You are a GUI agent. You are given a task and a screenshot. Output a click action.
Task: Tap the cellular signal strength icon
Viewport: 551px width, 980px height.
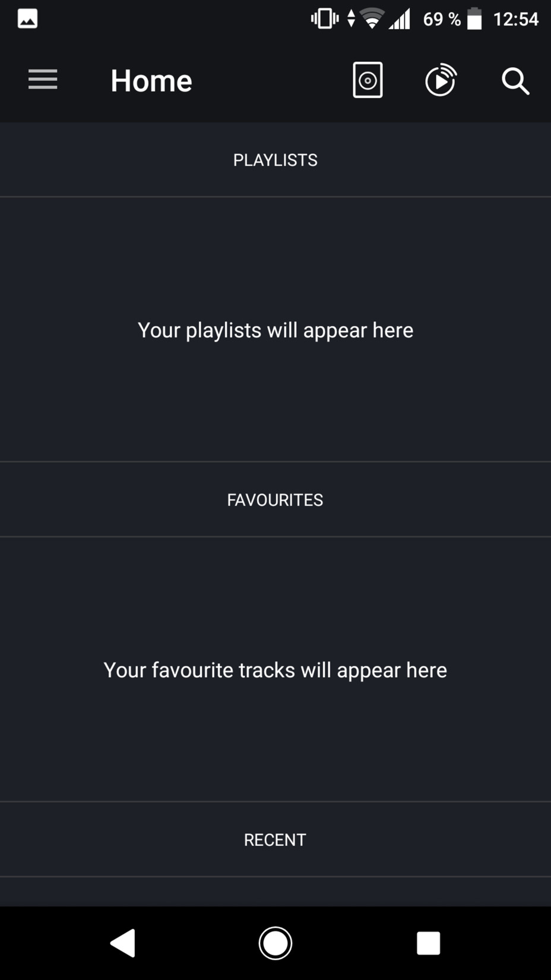[400, 19]
